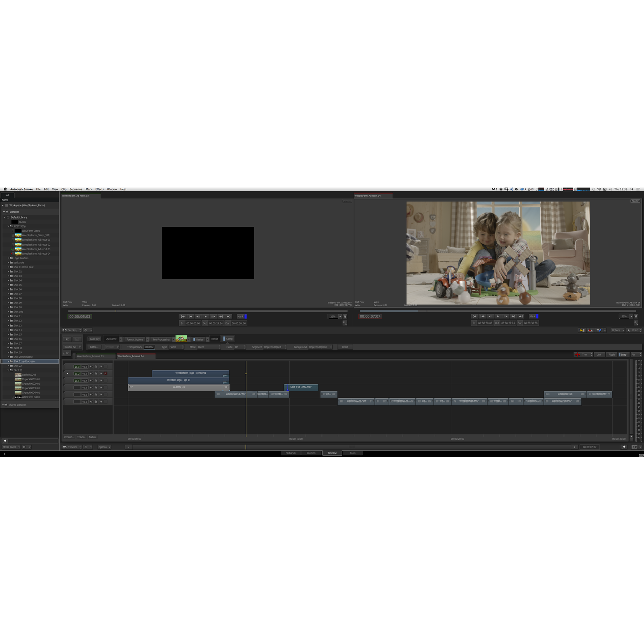Screen dimensions: 644x644
Task: Click the Transparency 100.0% field
Action: click(149, 347)
